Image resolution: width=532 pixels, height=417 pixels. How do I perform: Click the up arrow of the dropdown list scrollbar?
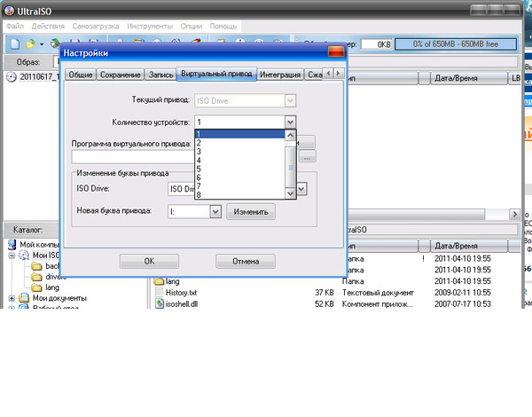(291, 136)
